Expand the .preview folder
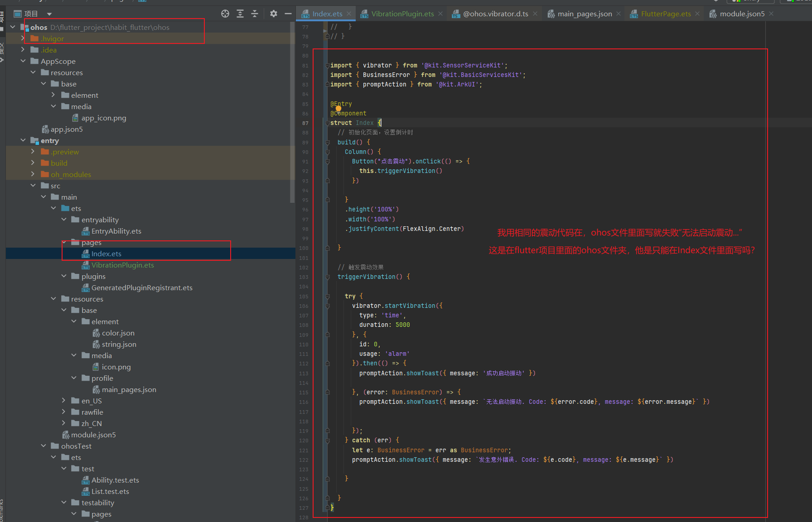The image size is (812, 522). 33,152
